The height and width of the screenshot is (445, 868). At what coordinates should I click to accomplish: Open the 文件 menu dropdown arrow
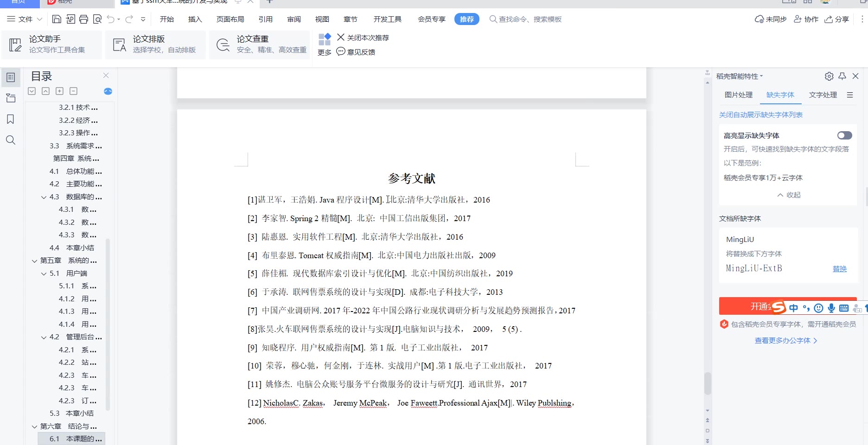pyautogui.click(x=39, y=19)
